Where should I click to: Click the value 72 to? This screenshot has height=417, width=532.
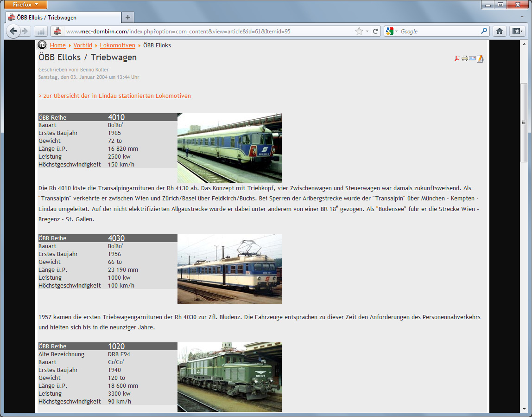[x=114, y=141]
